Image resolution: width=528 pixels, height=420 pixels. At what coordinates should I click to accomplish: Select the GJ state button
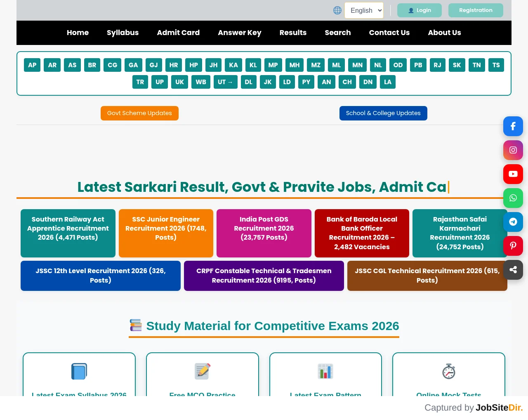click(153, 65)
